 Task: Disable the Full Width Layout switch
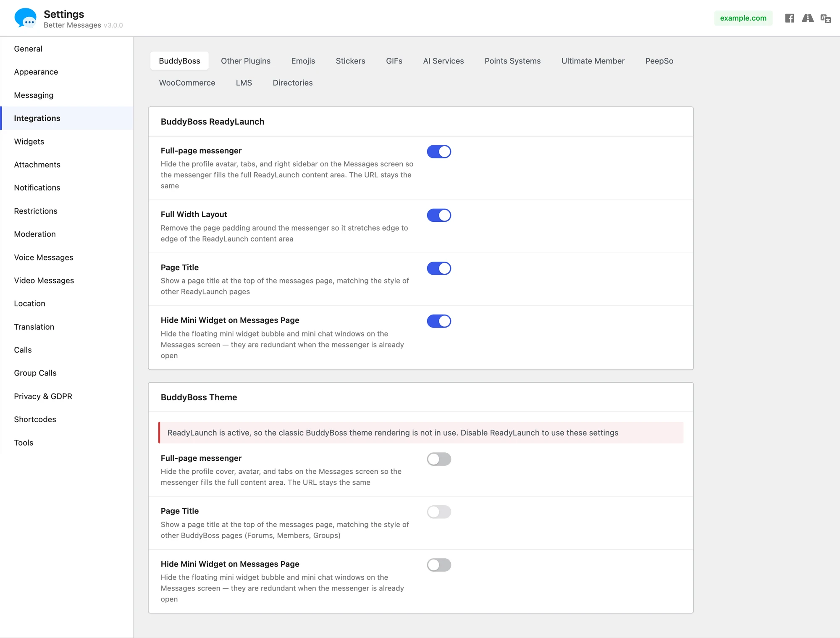pos(439,215)
